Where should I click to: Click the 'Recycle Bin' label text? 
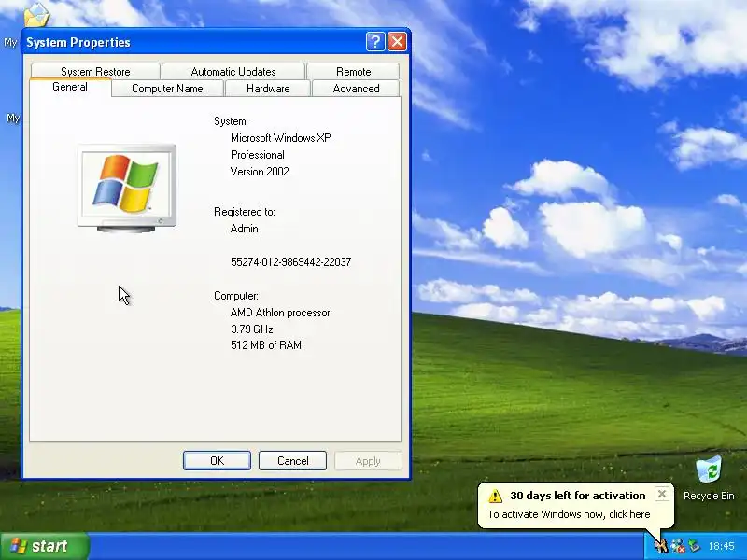click(x=709, y=496)
